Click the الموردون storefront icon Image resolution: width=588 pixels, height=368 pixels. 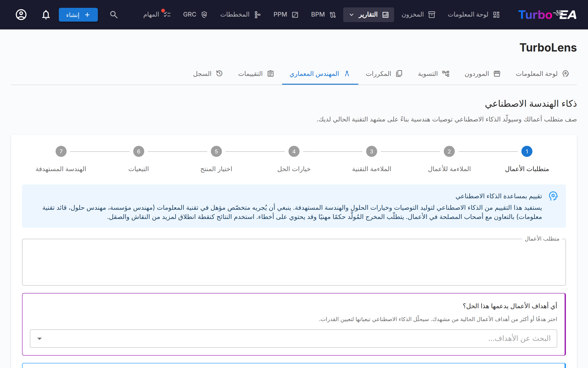(497, 74)
